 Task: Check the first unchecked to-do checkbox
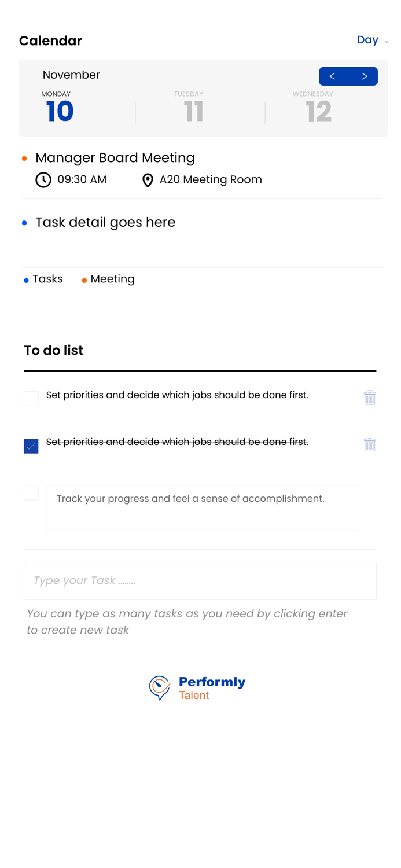tap(31, 398)
